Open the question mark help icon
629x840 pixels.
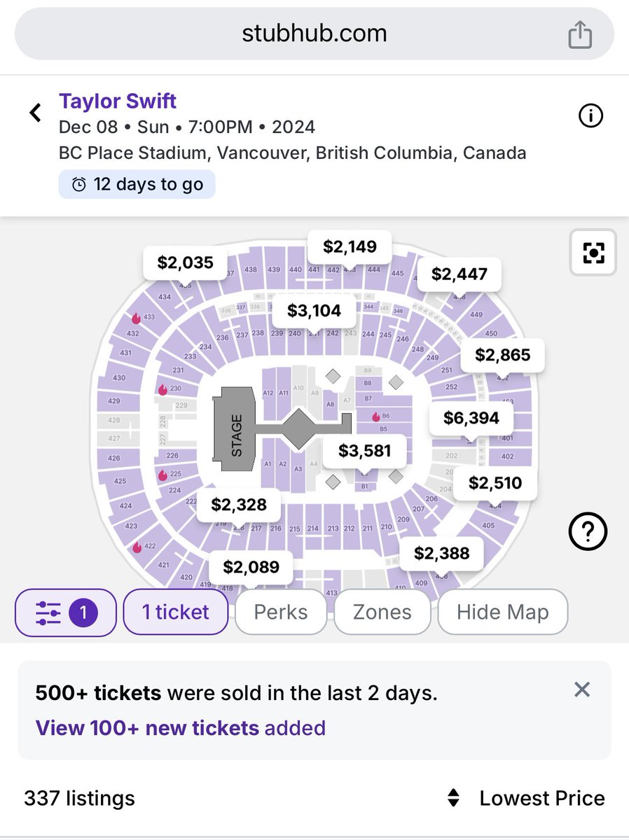pyautogui.click(x=587, y=534)
